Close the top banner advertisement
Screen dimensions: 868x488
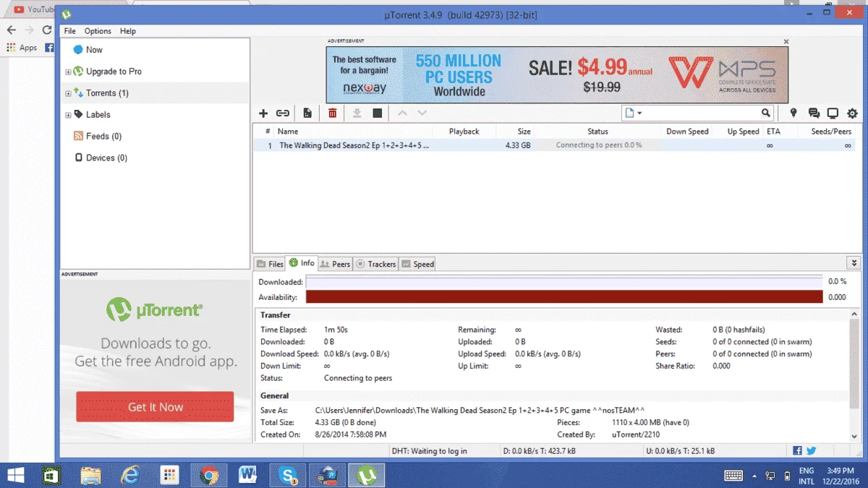tap(786, 42)
